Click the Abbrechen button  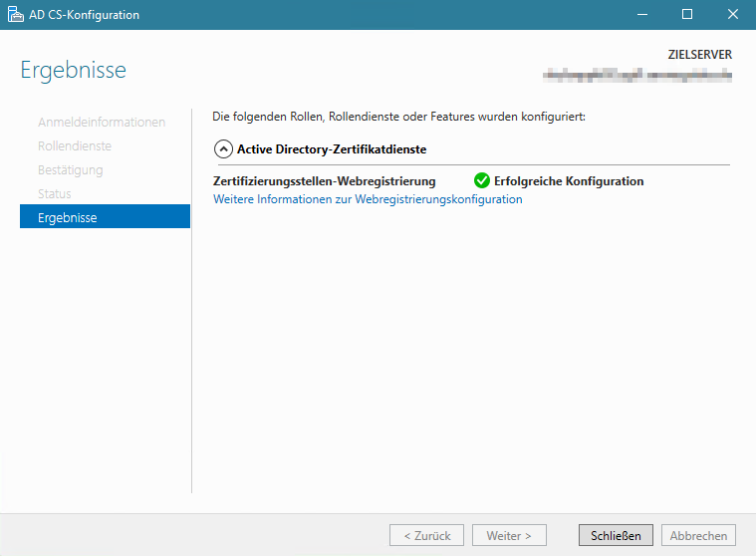tap(698, 535)
